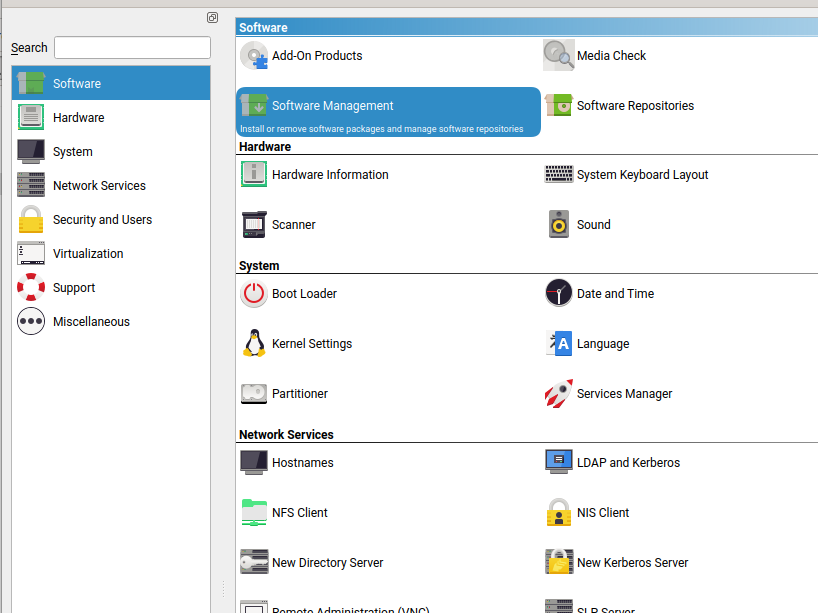Click the NIS Client padlock icon
Image resolution: width=818 pixels, height=613 pixels.
click(559, 512)
